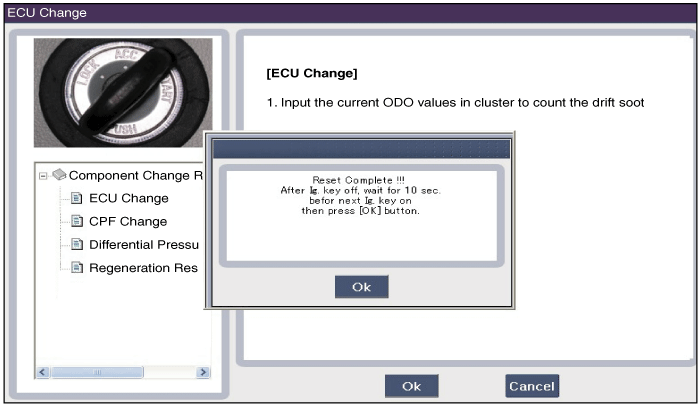Click left arrow of tree scrollbar
This screenshot has width=700, height=406.
43,372
